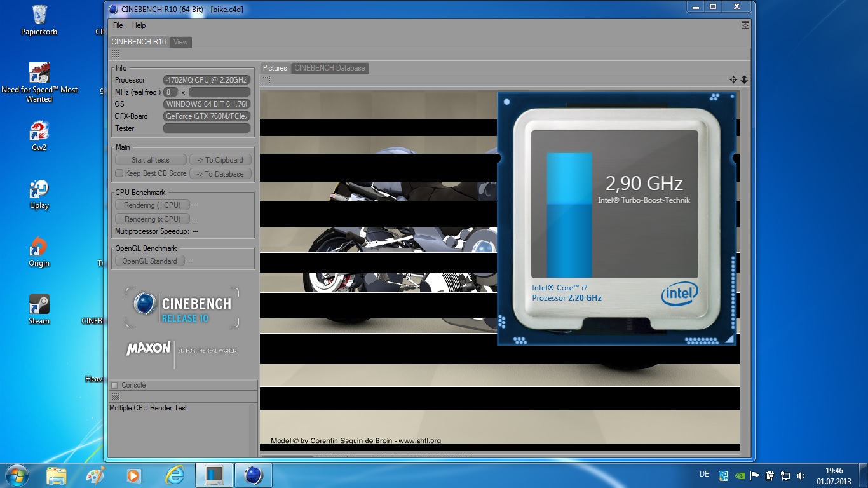Screen dimensions: 868x488
Task: Click the CINEBENCH title bar app icon
Action: [x=113, y=10]
